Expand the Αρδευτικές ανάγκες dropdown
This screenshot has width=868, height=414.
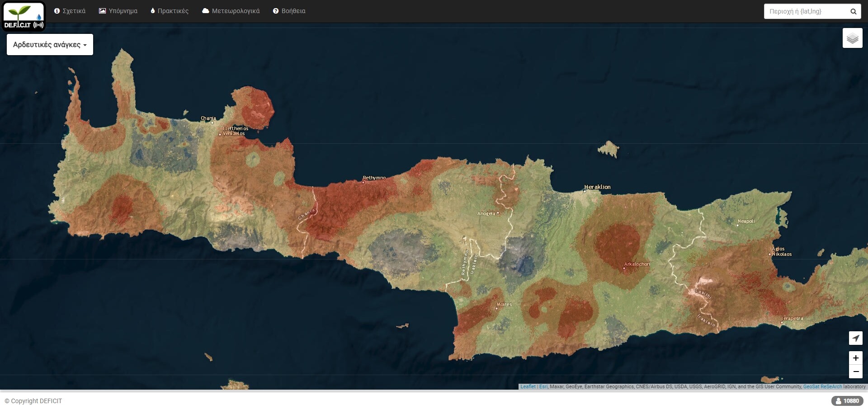pyautogui.click(x=50, y=45)
